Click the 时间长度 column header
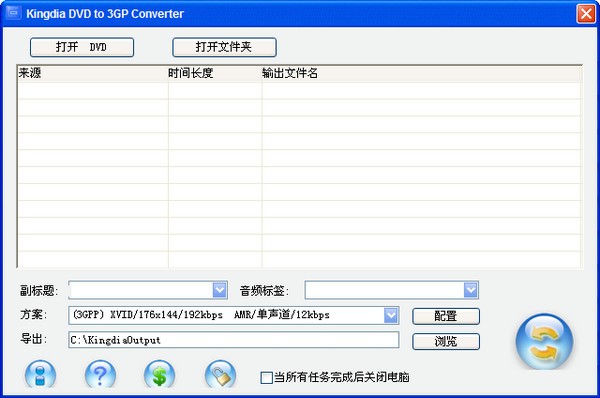This screenshot has width=600, height=398. (x=215, y=73)
